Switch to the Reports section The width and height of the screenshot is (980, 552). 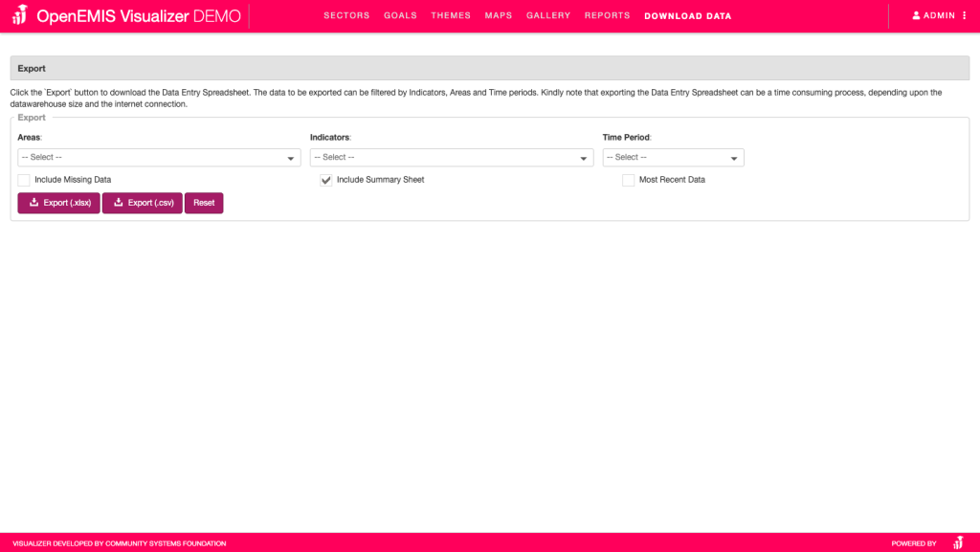point(607,16)
